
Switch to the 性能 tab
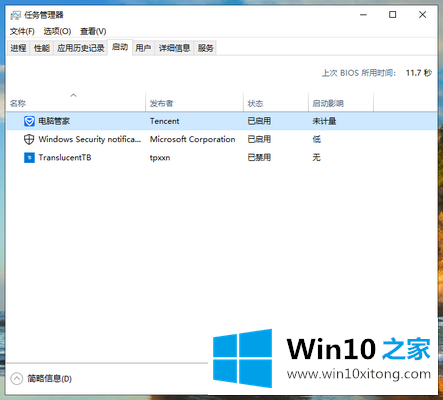[x=42, y=48]
